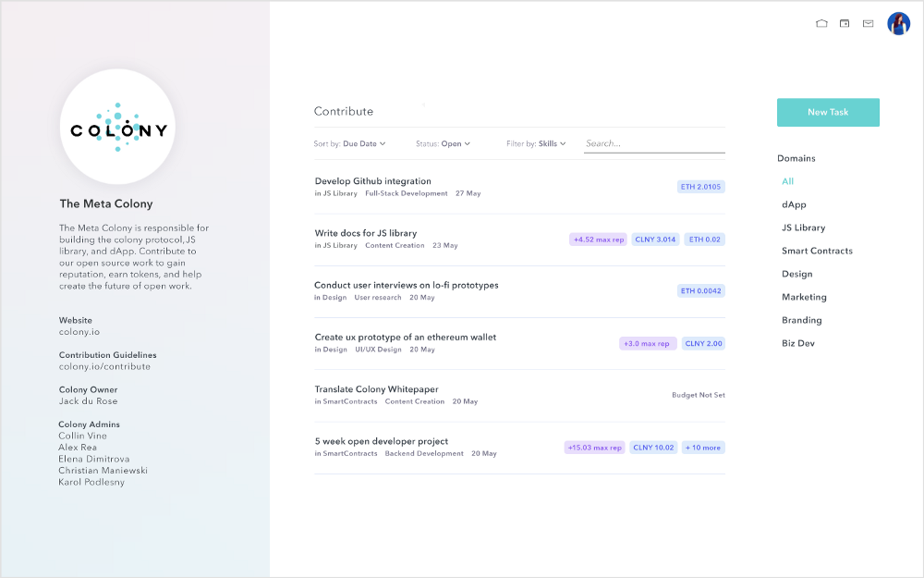Select the Smart Contracts domain
This screenshot has height=578, width=924.
[x=817, y=251]
